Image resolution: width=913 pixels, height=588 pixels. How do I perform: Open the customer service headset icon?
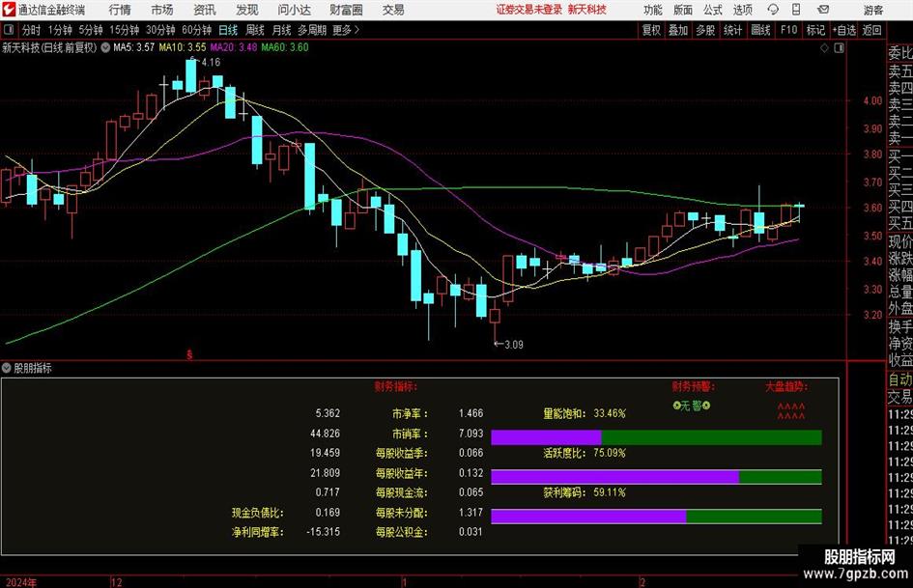pos(773,10)
